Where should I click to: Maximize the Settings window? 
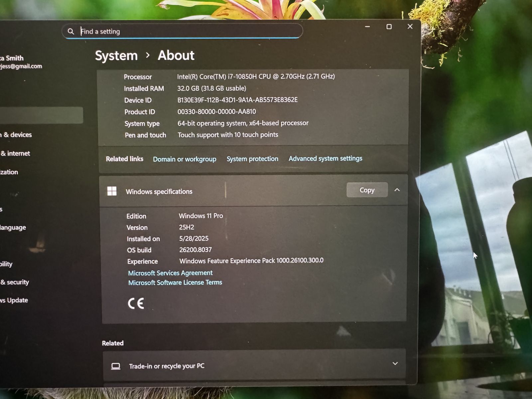pos(389,27)
